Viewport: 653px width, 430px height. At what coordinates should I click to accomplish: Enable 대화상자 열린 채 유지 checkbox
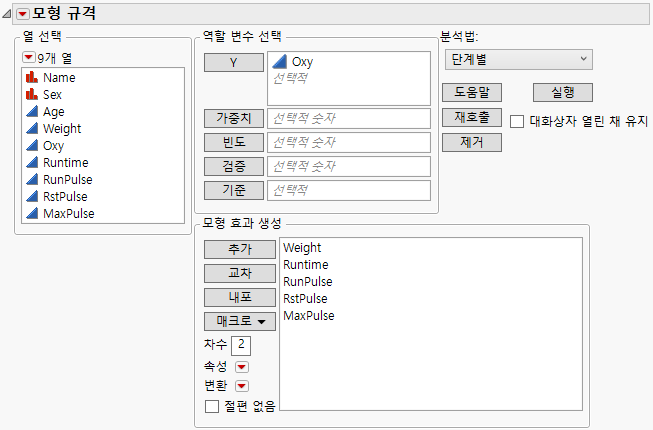(517, 122)
